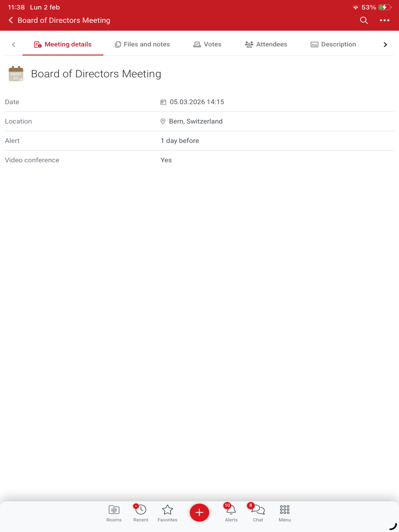Switch to the Description tab
The image size is (399, 532).
pos(333,44)
